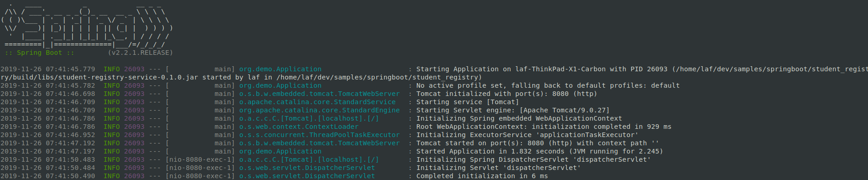This screenshot has width=868, height=180.
Task: Click the timestamp '07:41:46.952'
Action: pos(70,135)
